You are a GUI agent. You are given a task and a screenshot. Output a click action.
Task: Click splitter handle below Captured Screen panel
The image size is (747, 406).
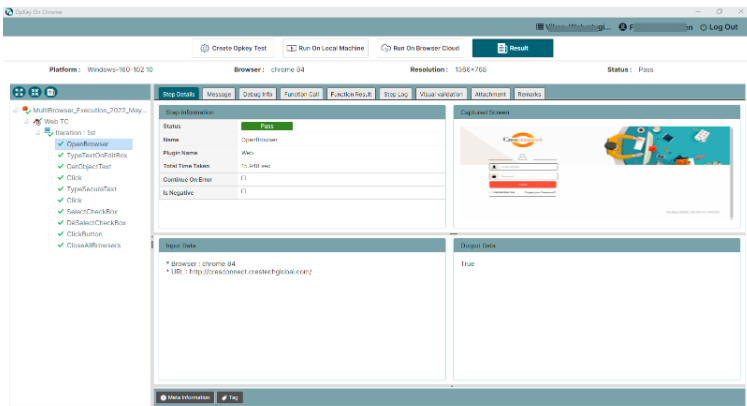[x=453, y=234]
